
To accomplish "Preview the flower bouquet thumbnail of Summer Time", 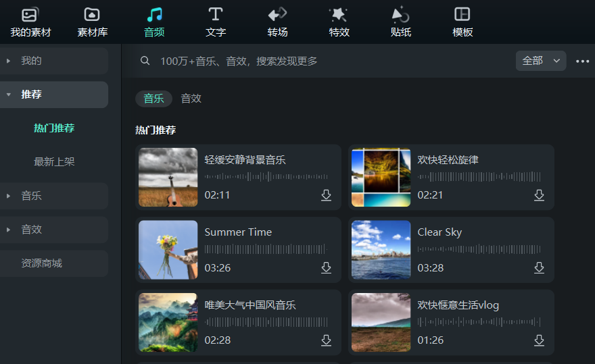I will click(168, 250).
